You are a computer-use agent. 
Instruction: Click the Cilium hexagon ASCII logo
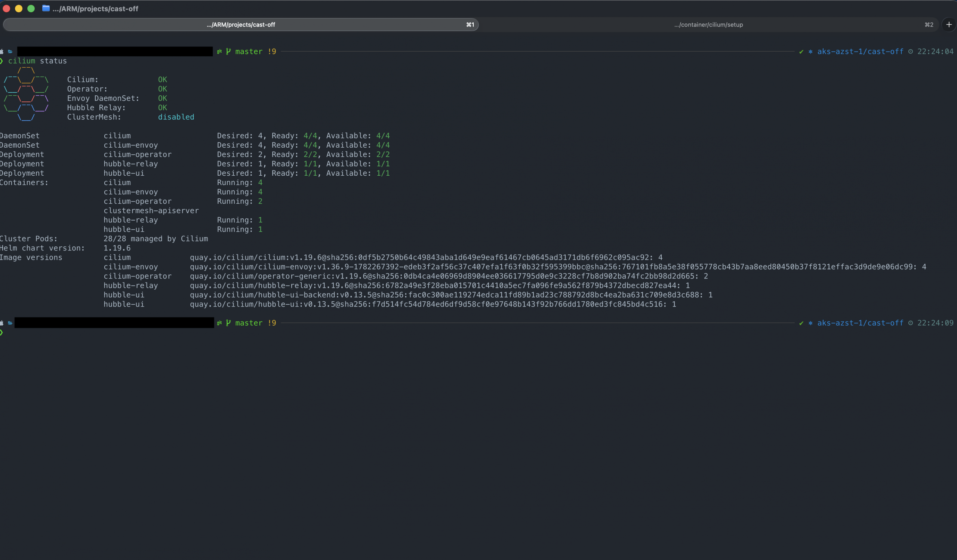[x=26, y=94]
